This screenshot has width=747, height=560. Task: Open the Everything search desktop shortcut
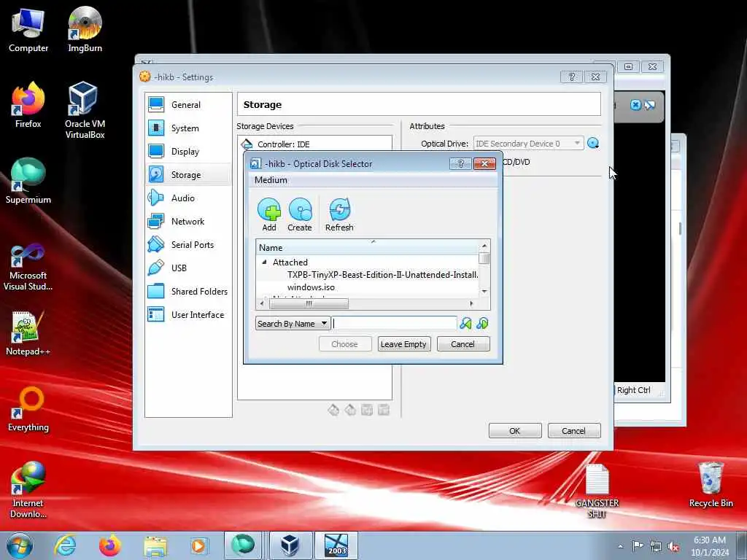[28, 409]
